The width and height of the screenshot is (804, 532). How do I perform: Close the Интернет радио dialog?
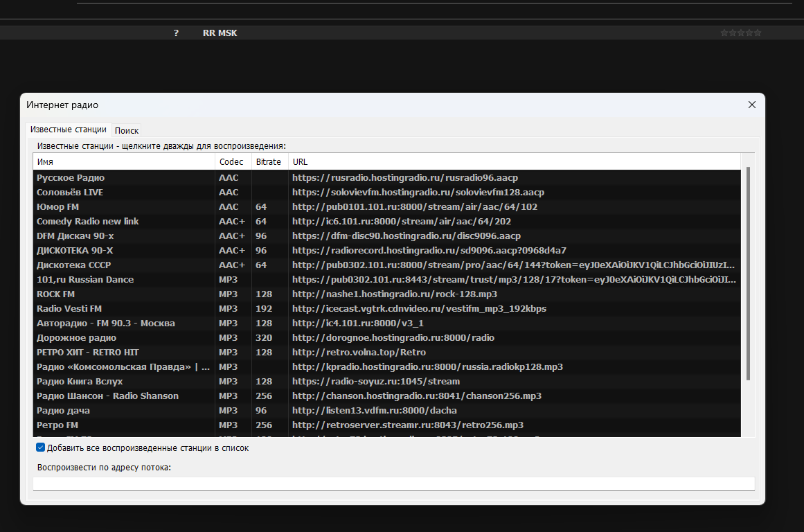pyautogui.click(x=751, y=105)
